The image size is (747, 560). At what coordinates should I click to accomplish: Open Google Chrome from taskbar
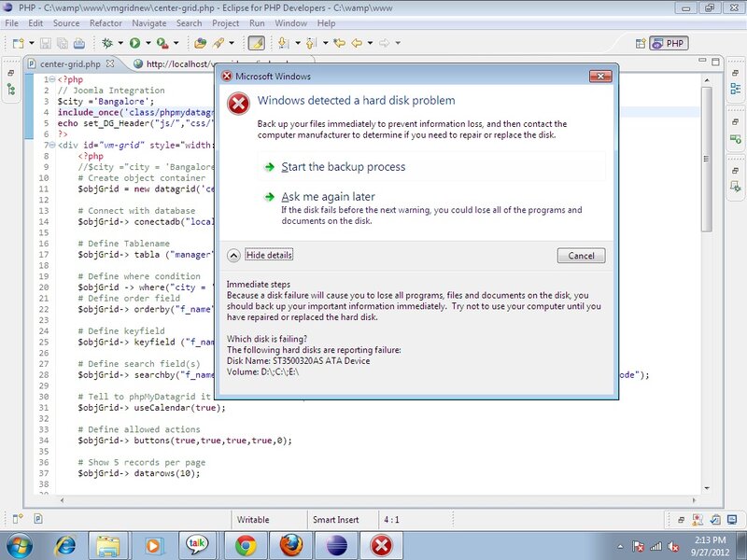click(246, 546)
